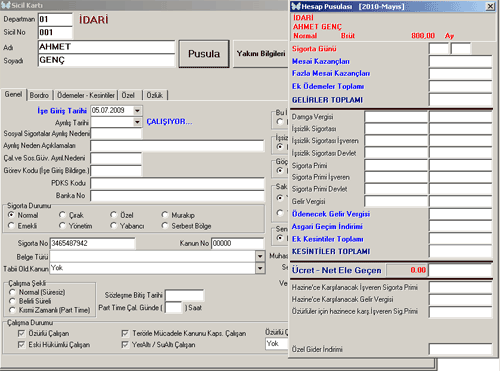Click the Kanun No input field
Screen dimensions: 500x371
pos(238,243)
